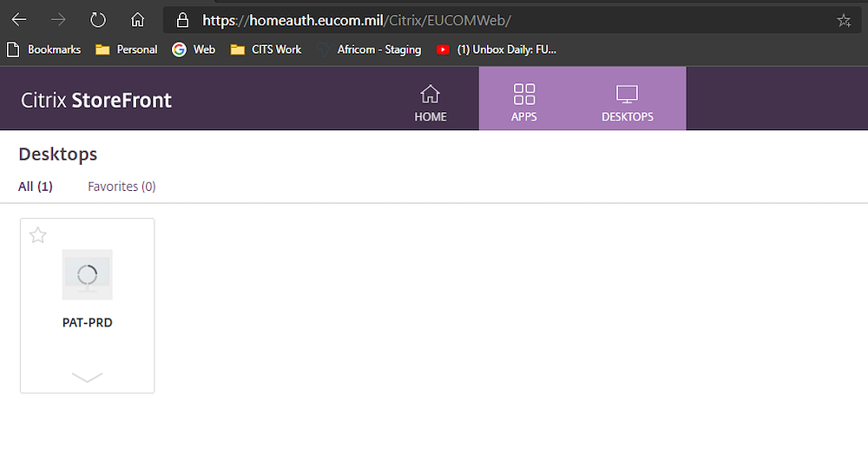This screenshot has height=454, width=868.
Task: Select the All (1) filter
Action: (36, 187)
